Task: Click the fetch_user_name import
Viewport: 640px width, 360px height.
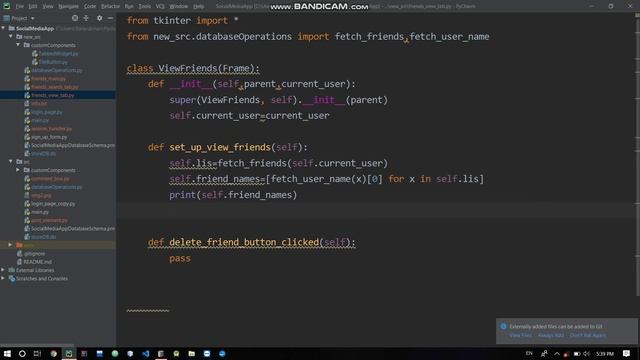Action: click(x=449, y=36)
